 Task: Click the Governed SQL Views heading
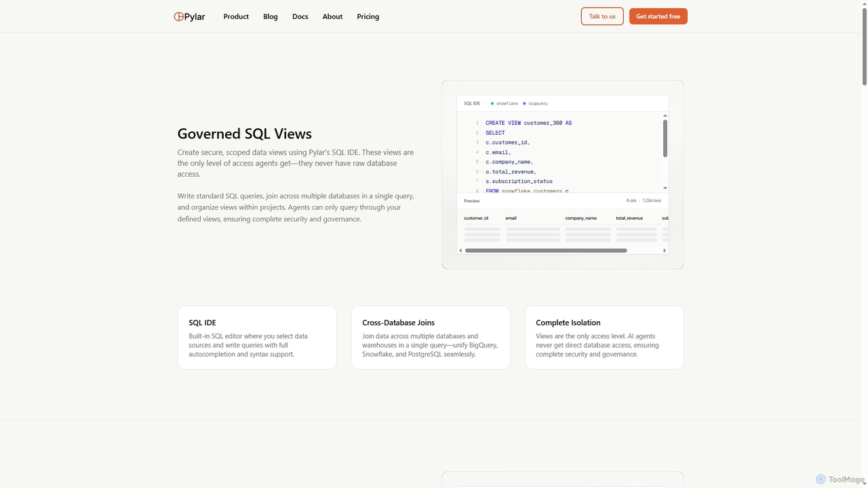coord(245,134)
